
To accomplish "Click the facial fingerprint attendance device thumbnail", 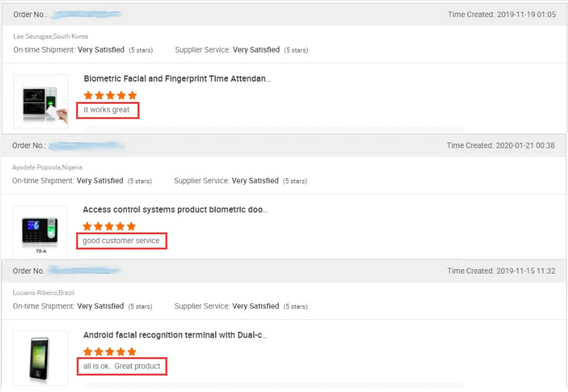I will (41, 102).
